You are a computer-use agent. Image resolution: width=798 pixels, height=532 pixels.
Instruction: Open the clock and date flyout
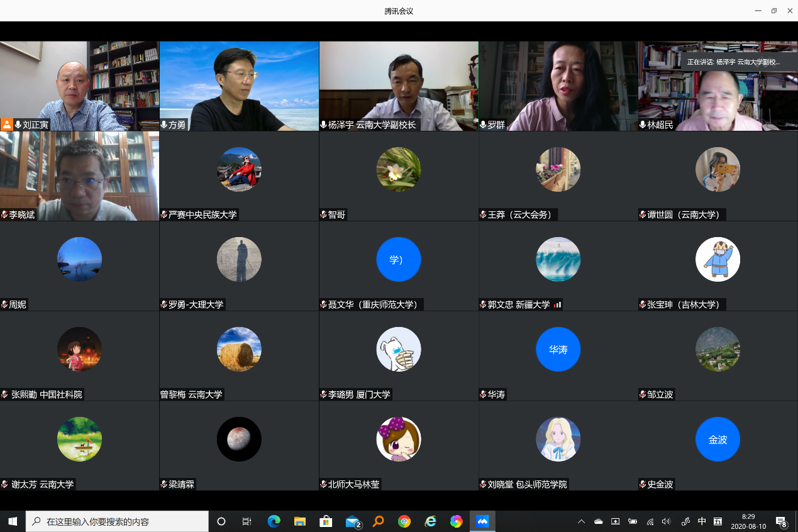tap(748, 521)
